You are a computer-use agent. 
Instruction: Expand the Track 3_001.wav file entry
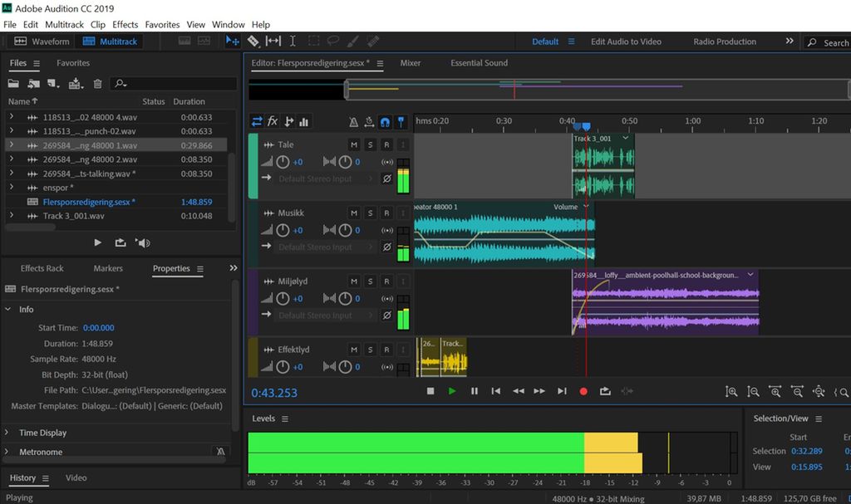(12, 216)
